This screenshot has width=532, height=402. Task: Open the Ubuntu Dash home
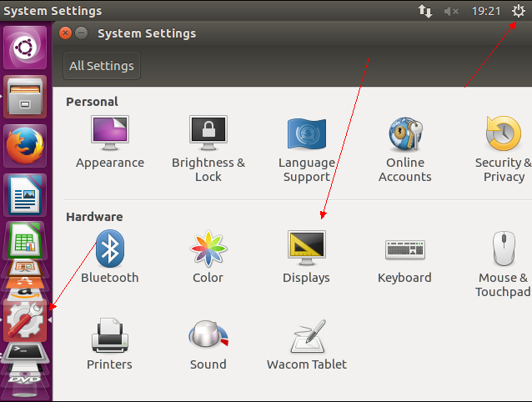point(25,48)
